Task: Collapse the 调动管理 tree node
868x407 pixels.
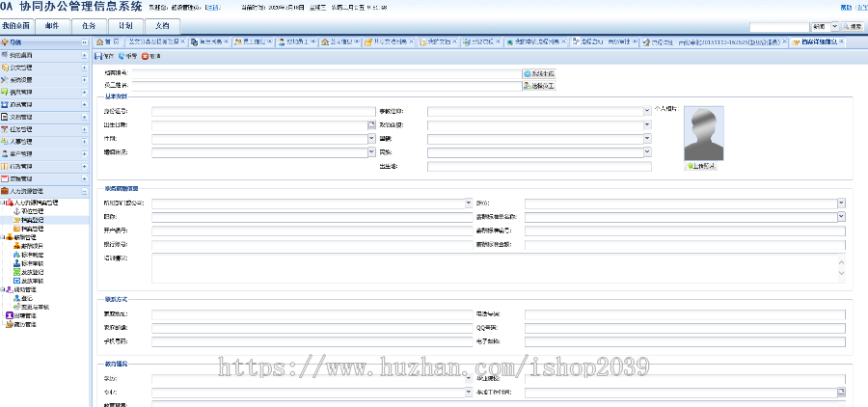Action: 3,289
